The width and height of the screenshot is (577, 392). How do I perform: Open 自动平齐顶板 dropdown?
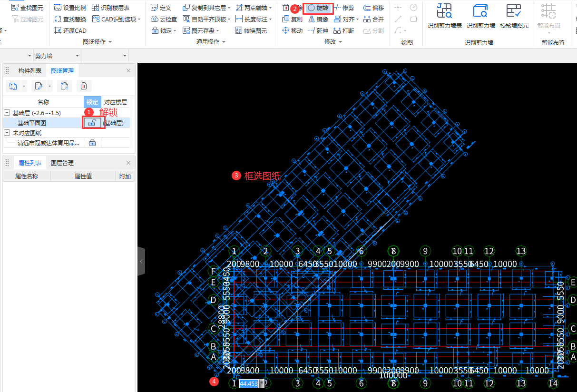[x=229, y=19]
